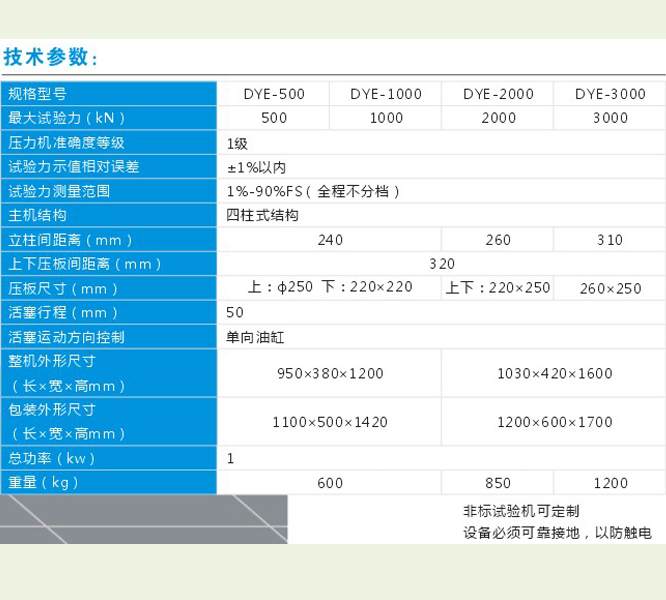
Task: Select the 重量（kg） label
Action: [x=44, y=483]
